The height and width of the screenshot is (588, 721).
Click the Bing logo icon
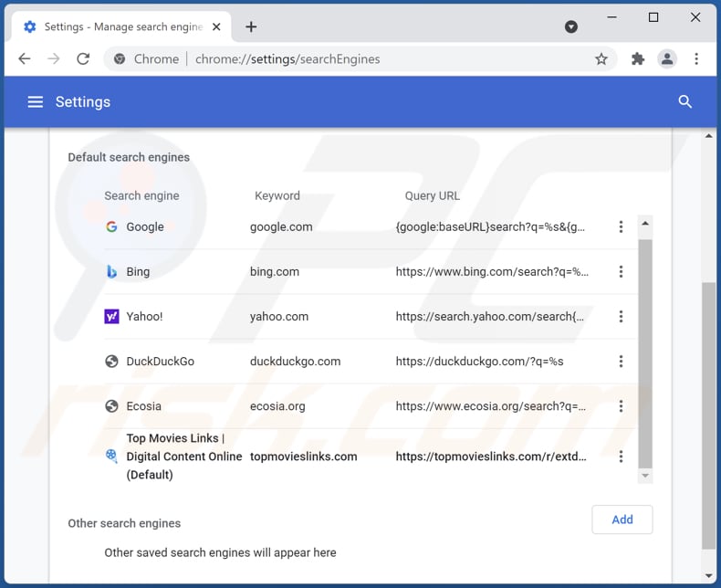click(x=111, y=271)
